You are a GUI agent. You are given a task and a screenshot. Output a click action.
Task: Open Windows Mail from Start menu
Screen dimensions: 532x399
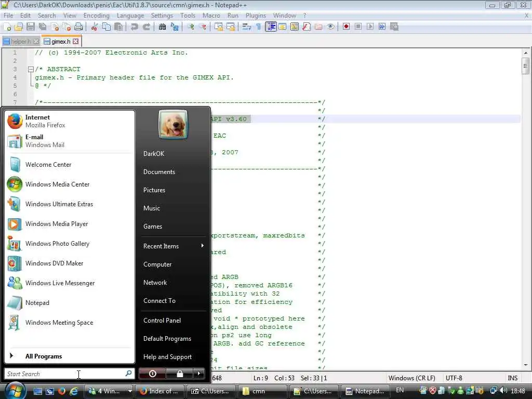(70, 141)
